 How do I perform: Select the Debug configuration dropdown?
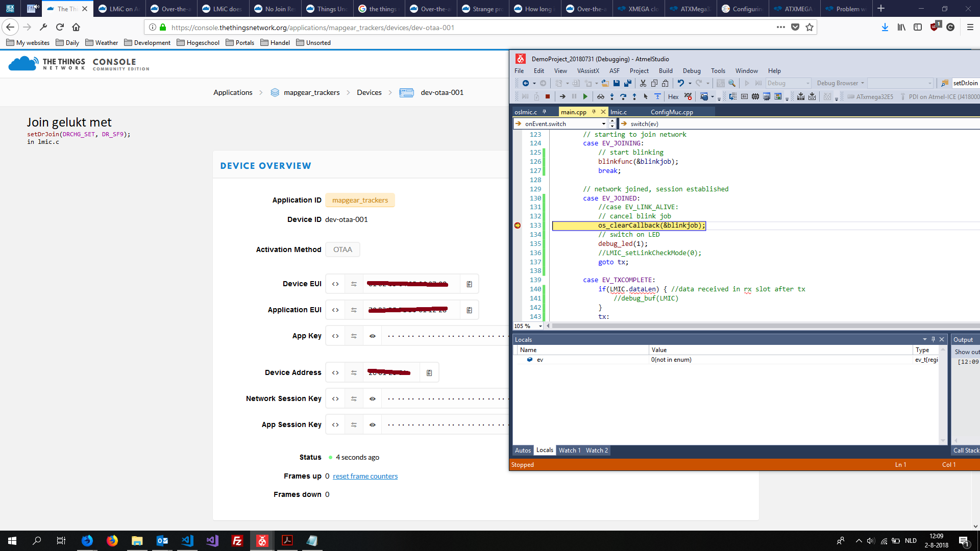coord(788,83)
